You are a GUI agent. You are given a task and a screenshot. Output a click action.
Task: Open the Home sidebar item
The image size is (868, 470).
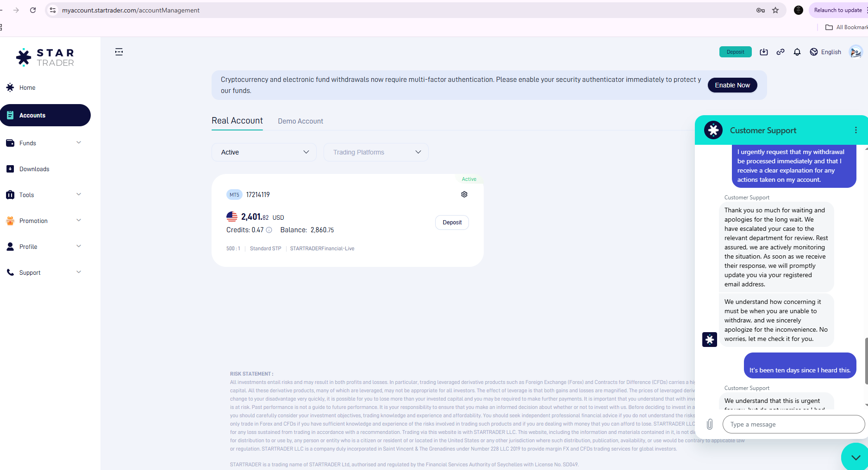pyautogui.click(x=45, y=87)
